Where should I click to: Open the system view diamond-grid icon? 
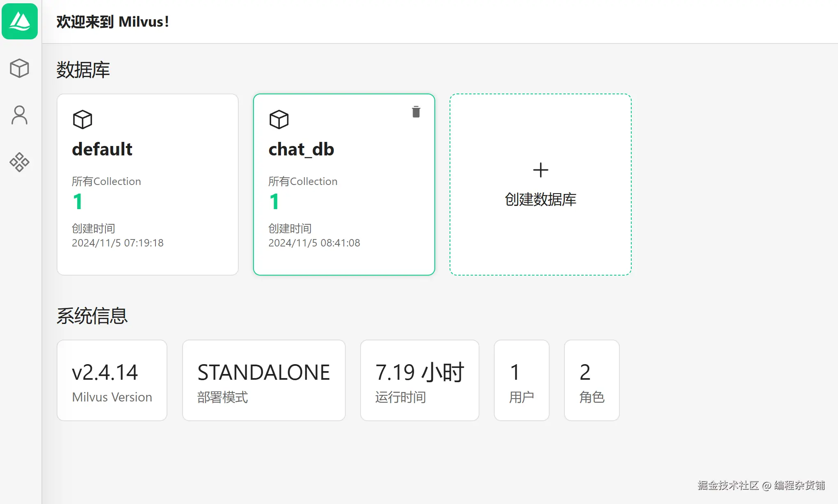(19, 162)
